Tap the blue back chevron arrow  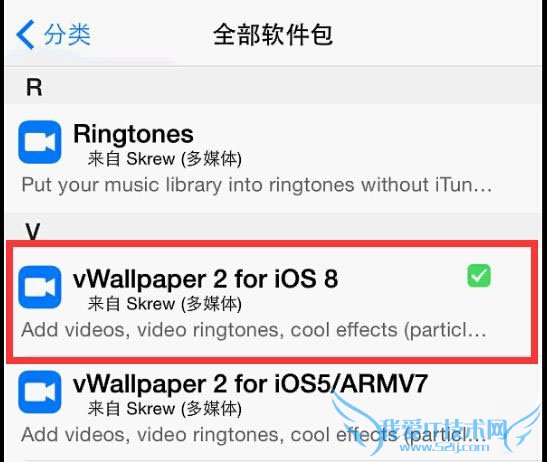[25, 35]
